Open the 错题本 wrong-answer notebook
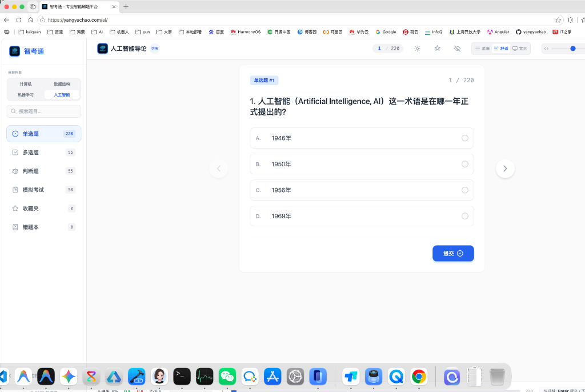 point(44,227)
